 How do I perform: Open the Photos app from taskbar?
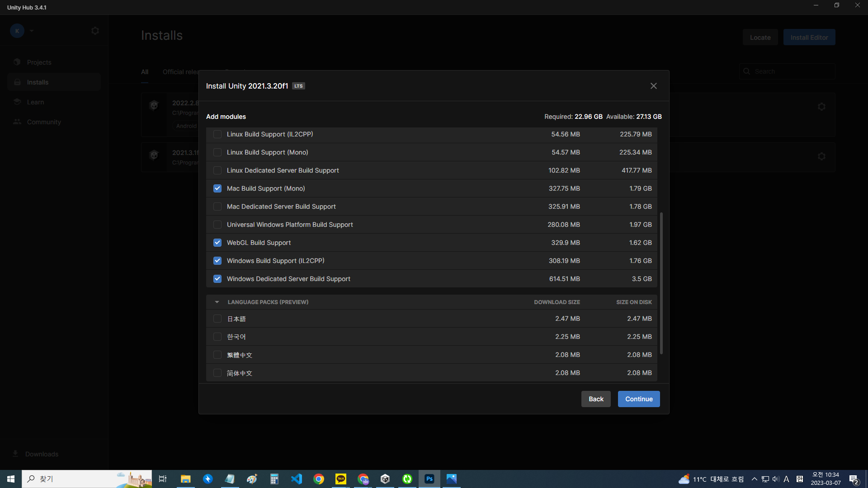[x=451, y=479]
